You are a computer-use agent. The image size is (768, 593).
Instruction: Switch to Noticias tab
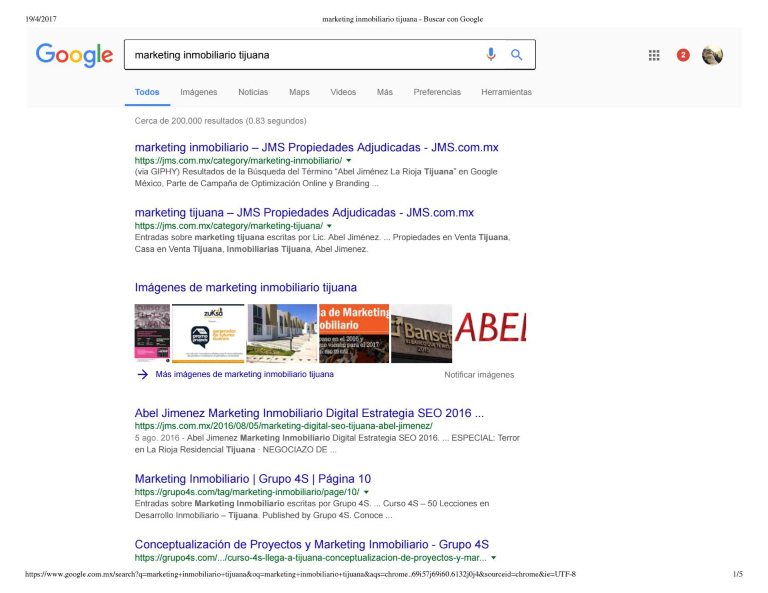(253, 92)
